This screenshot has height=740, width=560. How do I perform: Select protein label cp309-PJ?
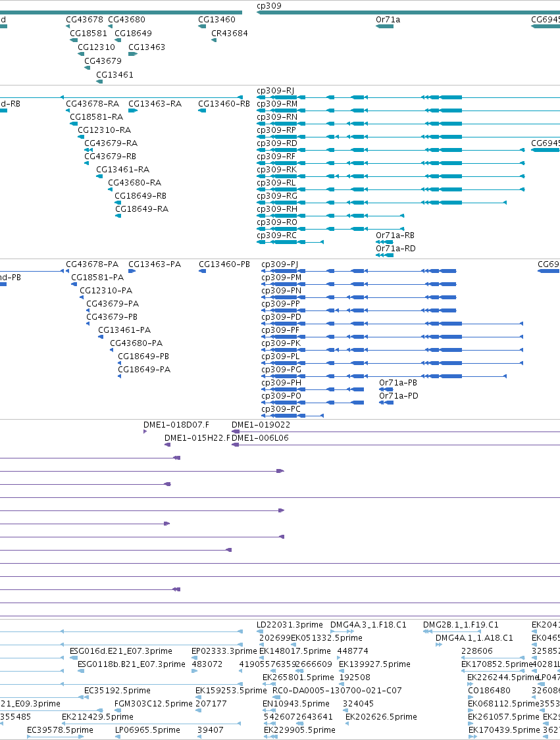point(280,264)
